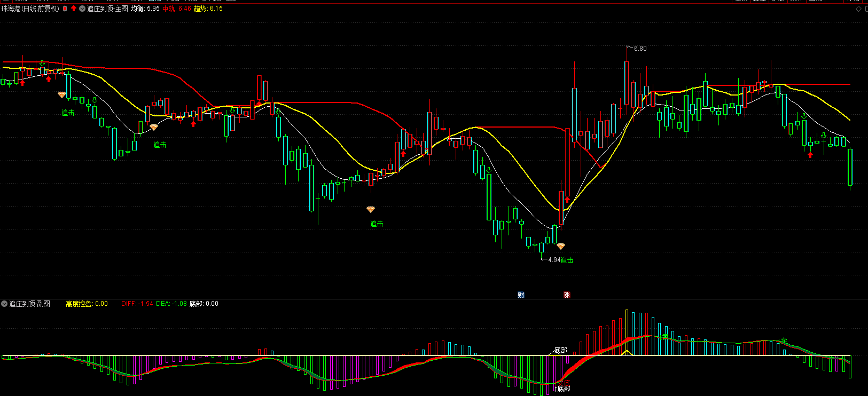Select the 追庄到顶-副图 indicator name

pyautogui.click(x=29, y=304)
